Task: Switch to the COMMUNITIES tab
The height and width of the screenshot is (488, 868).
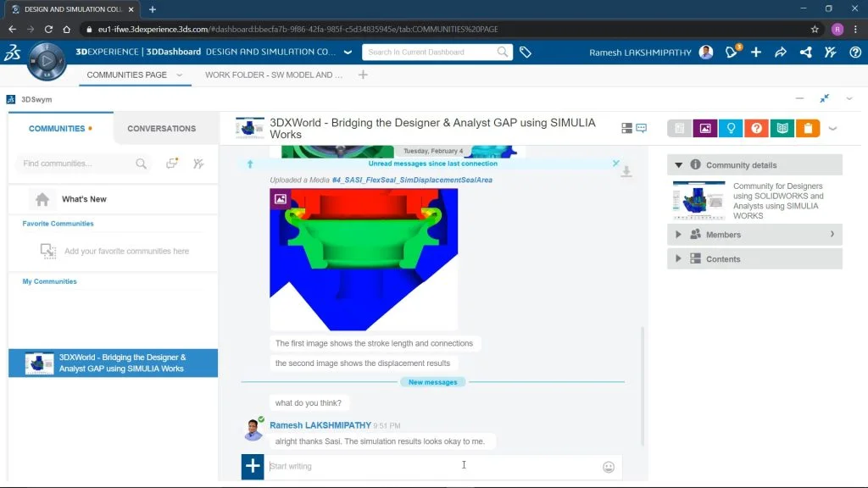Action: click(x=61, y=129)
